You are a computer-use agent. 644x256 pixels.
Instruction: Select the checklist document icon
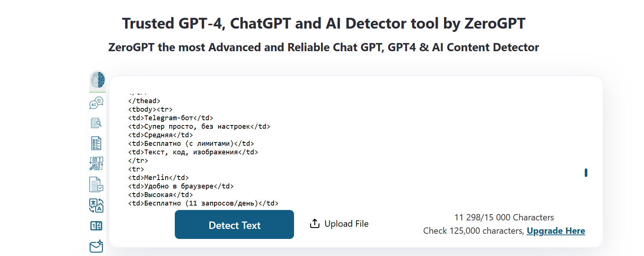96,143
